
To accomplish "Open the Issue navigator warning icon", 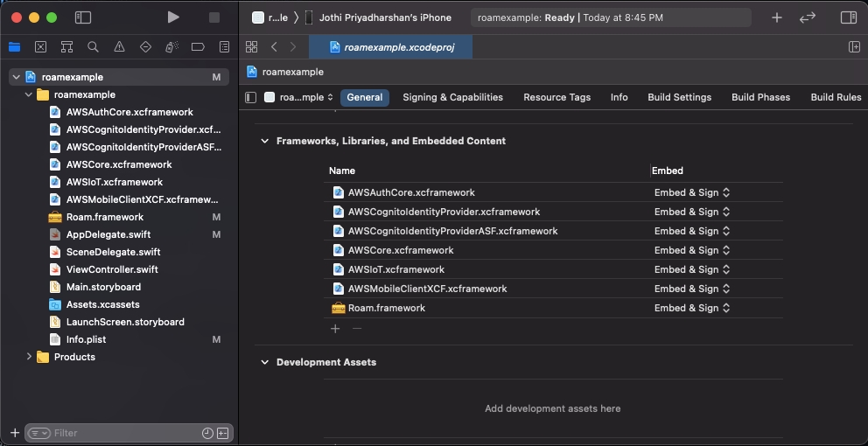I will point(119,47).
